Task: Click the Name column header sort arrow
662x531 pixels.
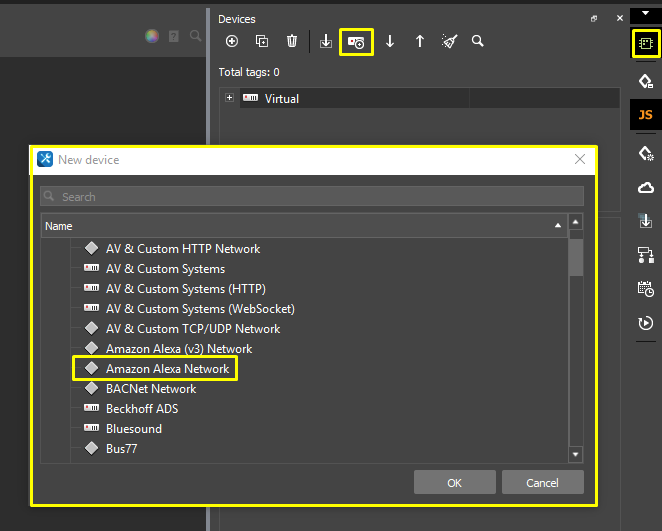Action: coord(558,226)
